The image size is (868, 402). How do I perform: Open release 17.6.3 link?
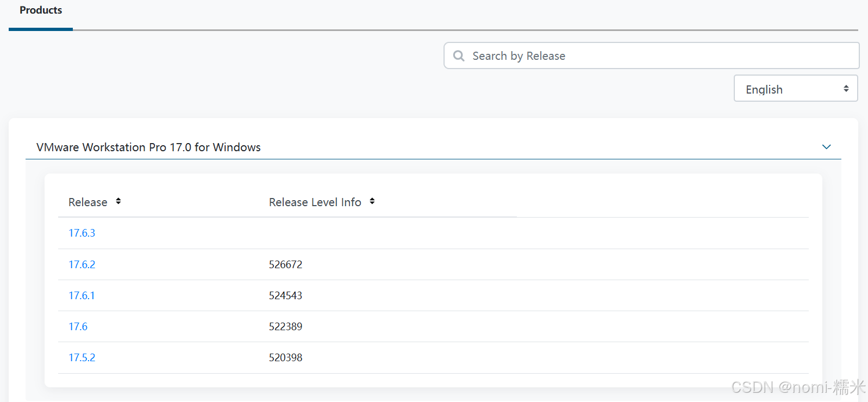(82, 233)
